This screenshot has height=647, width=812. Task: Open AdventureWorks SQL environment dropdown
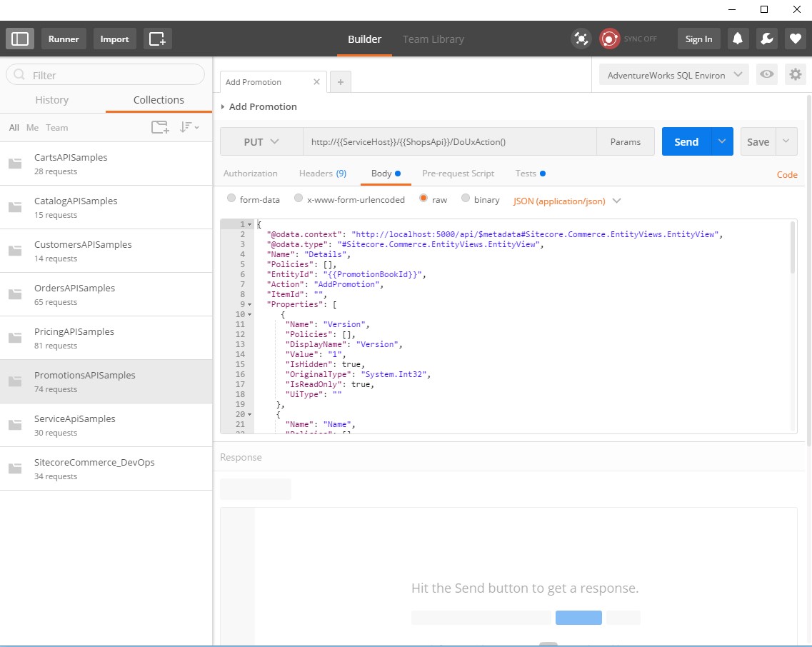click(673, 75)
